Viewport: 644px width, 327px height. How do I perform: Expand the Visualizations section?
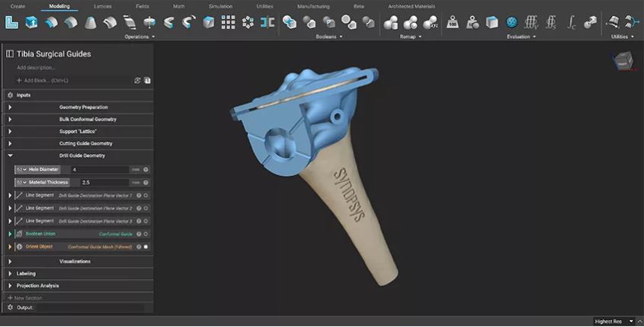tap(10, 261)
